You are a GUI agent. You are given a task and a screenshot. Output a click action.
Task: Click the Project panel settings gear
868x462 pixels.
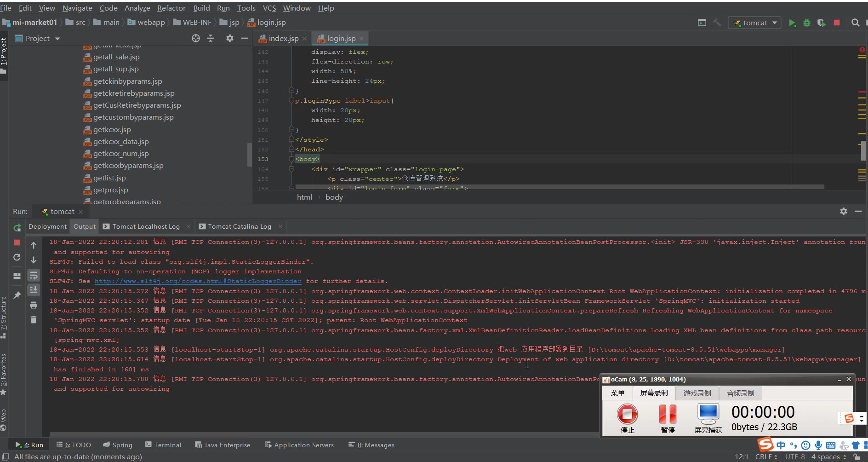coord(229,38)
